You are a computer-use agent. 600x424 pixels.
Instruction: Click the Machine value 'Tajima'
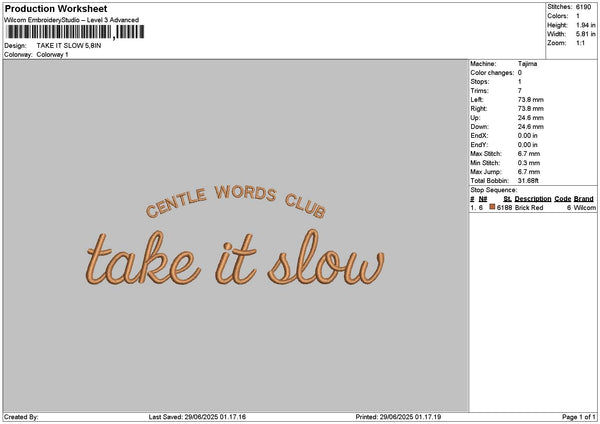(527, 64)
